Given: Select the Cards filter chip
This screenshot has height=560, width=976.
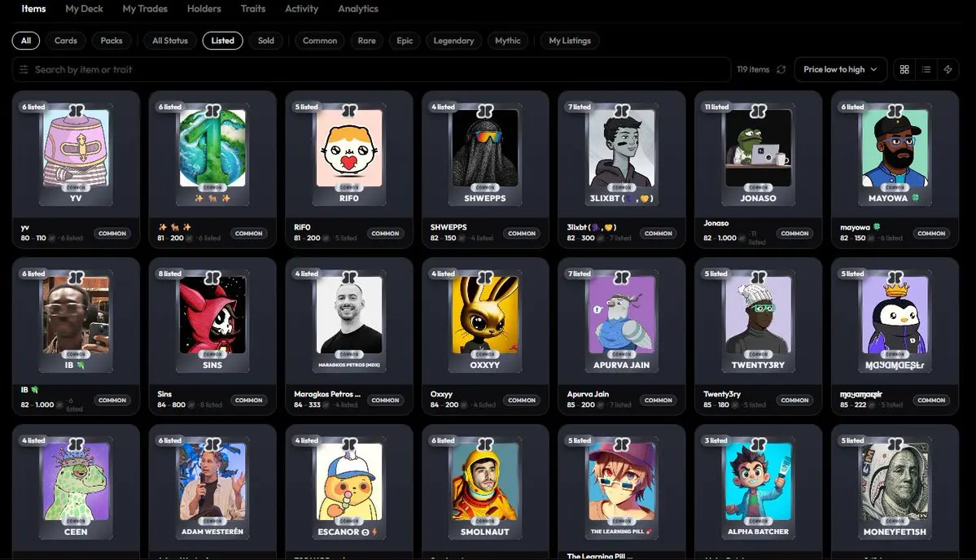Looking at the screenshot, I should (65, 41).
